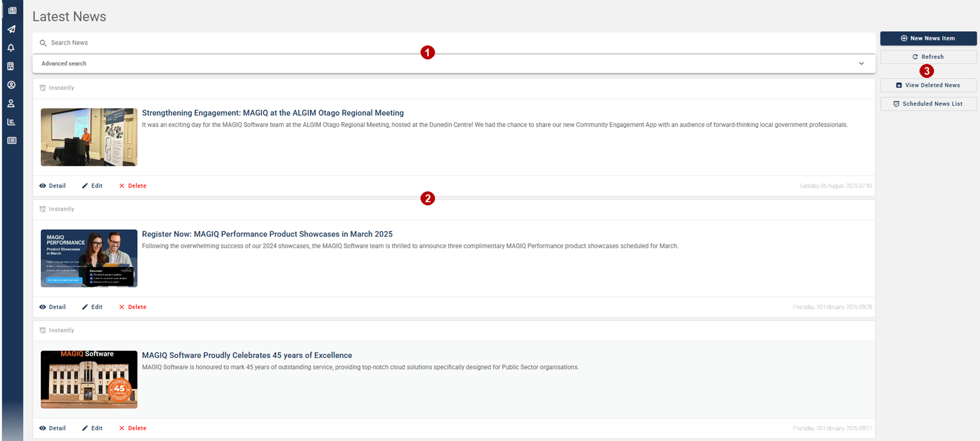Click summary 'MAGIQ Software is honoured to mark 45 years'
Image resolution: width=980 pixels, height=441 pixels.
pos(361,368)
